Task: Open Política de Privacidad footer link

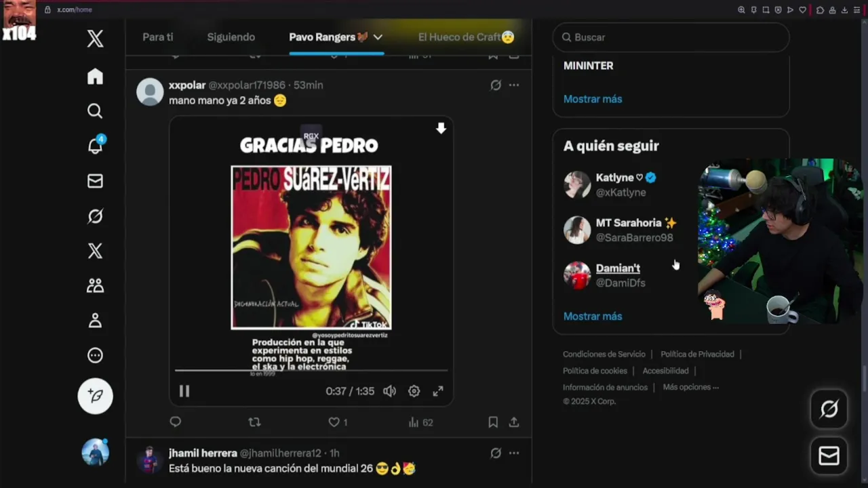Action: (697, 354)
